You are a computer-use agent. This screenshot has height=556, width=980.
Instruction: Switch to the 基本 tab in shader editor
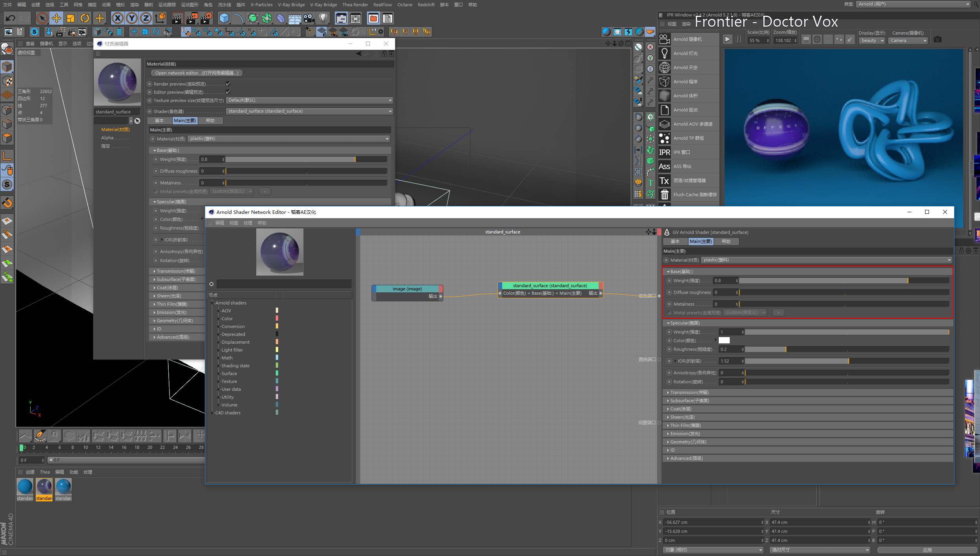675,242
